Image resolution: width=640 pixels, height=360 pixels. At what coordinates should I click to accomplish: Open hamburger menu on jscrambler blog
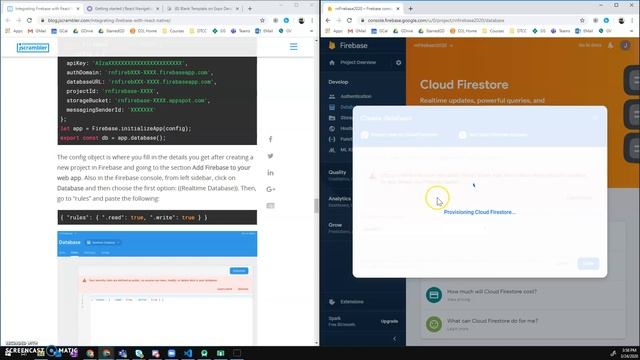(x=293, y=47)
